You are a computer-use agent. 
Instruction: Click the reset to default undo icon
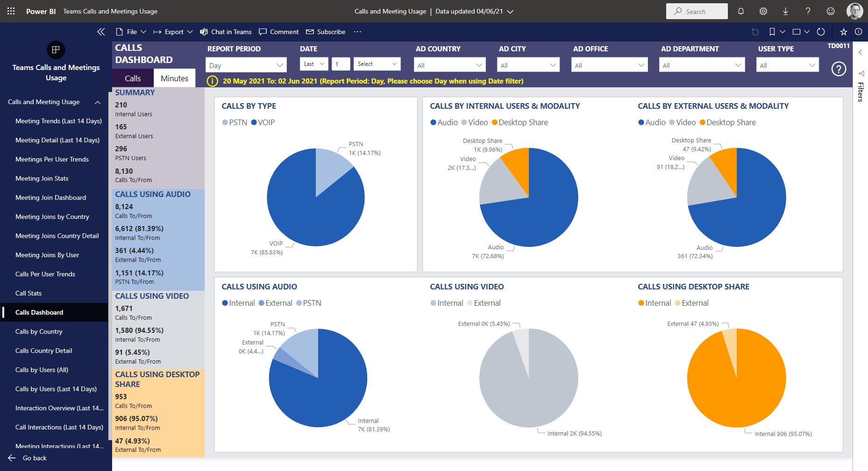755,32
